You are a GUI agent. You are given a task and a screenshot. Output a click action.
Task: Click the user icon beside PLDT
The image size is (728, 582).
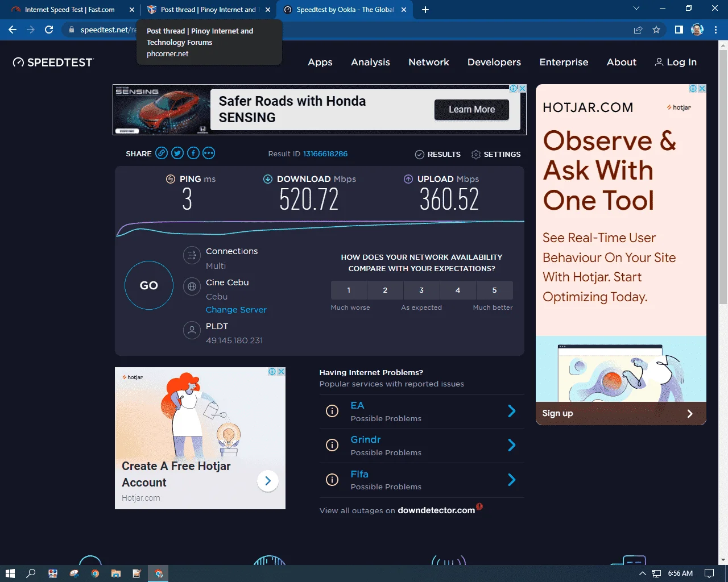(x=192, y=330)
